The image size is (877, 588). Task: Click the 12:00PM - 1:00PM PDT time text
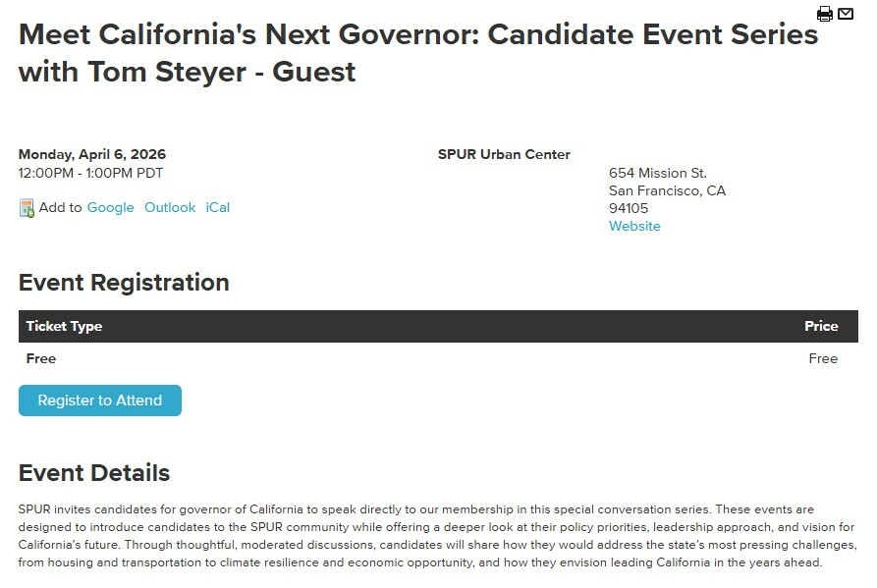(x=90, y=173)
